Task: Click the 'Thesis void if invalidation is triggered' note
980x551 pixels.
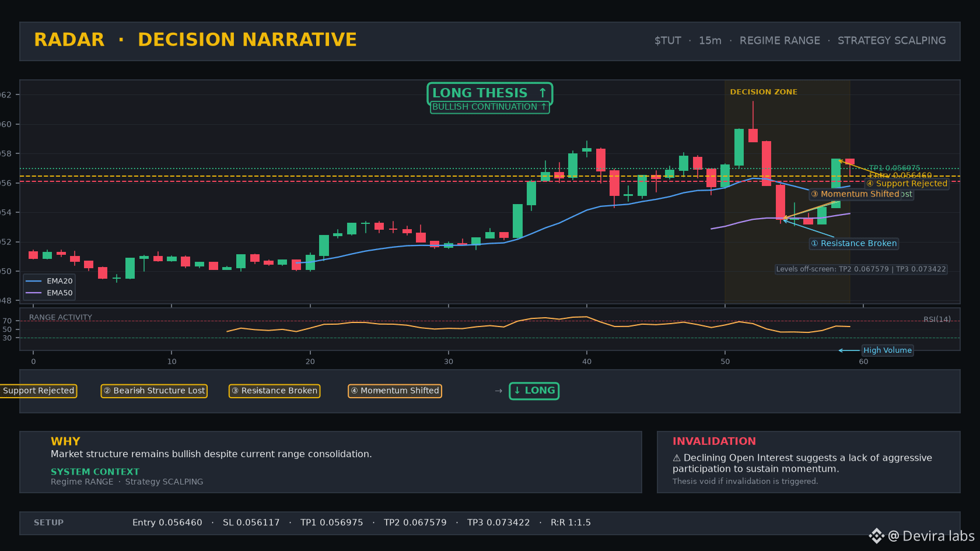Action: click(x=745, y=482)
